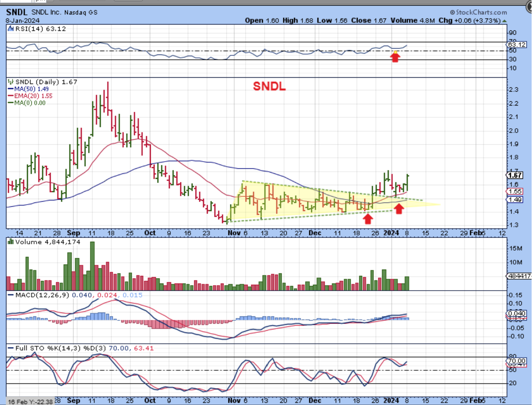The image size is (532, 405).
Task: Click the 8-Jan-2024 chart date
Action: [23, 21]
